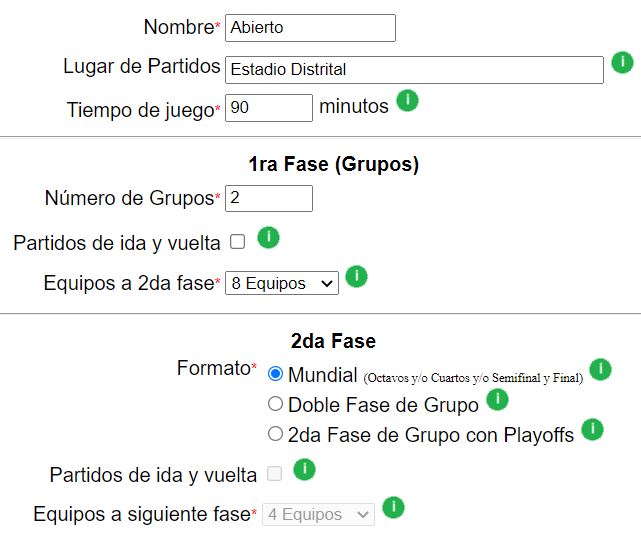Select the Mundial format radio button
The width and height of the screenshot is (641, 545).
click(x=275, y=373)
